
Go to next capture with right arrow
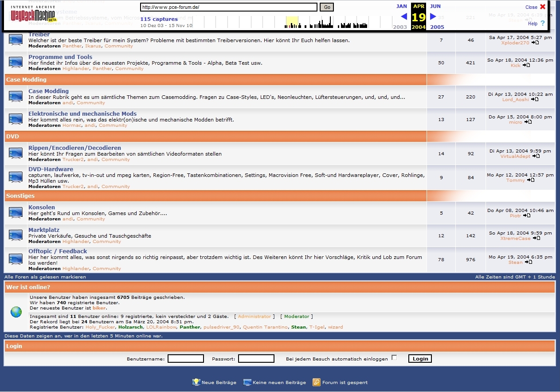tap(433, 17)
